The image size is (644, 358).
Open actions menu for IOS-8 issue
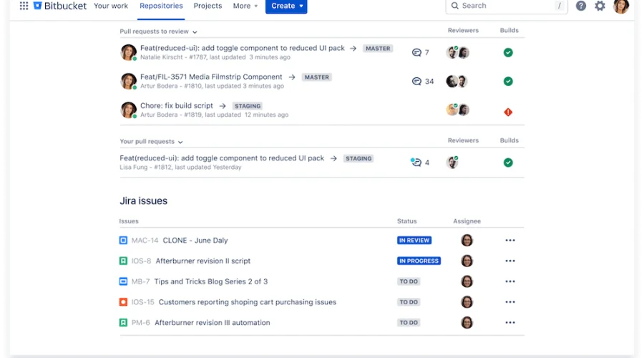click(510, 261)
